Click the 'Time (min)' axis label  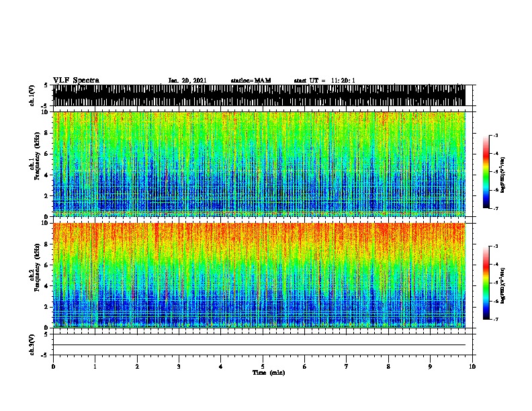[269, 373]
